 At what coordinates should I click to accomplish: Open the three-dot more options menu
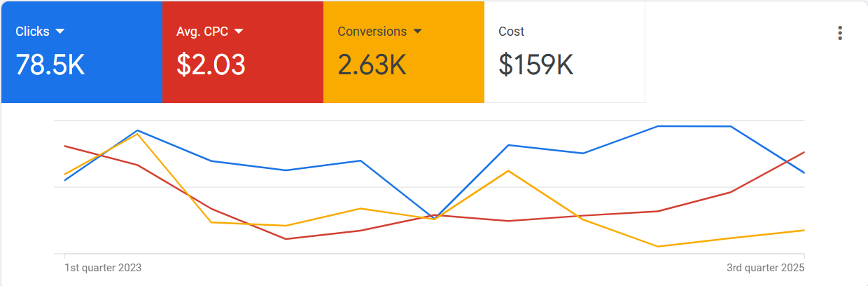coord(840,33)
